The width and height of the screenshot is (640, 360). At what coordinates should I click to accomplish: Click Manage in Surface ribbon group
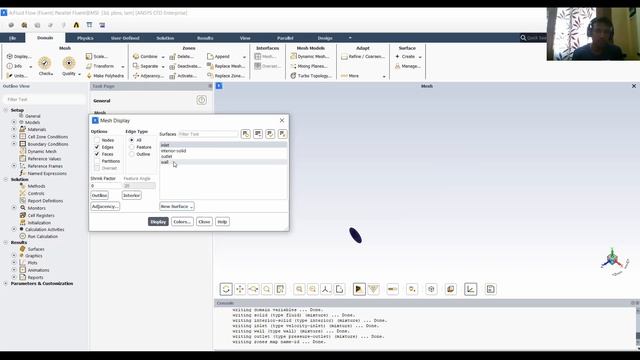[407, 66]
